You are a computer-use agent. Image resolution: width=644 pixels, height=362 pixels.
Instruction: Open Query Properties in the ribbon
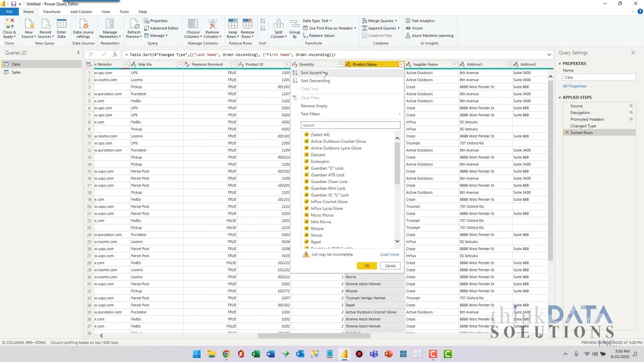[x=156, y=21]
